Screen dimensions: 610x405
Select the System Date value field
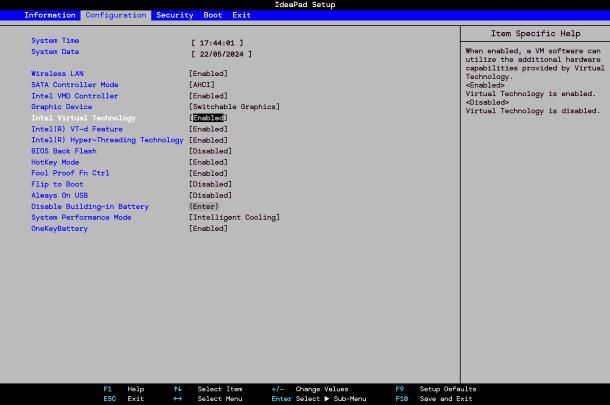[221, 54]
